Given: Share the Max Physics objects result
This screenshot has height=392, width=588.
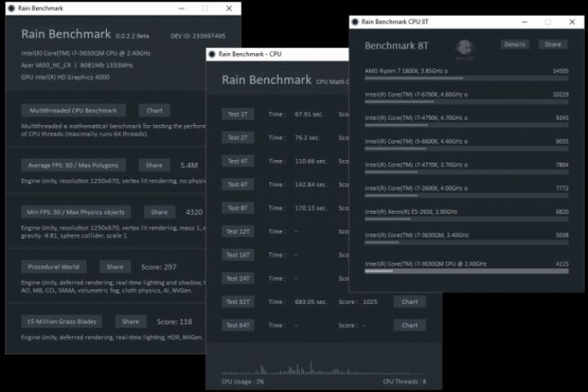Looking at the screenshot, I should 159,212.
